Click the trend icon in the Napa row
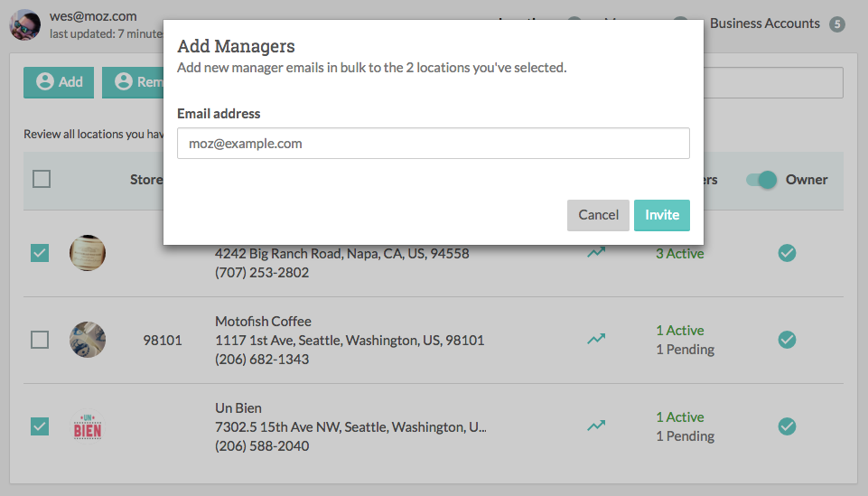The image size is (868, 496). (x=595, y=254)
